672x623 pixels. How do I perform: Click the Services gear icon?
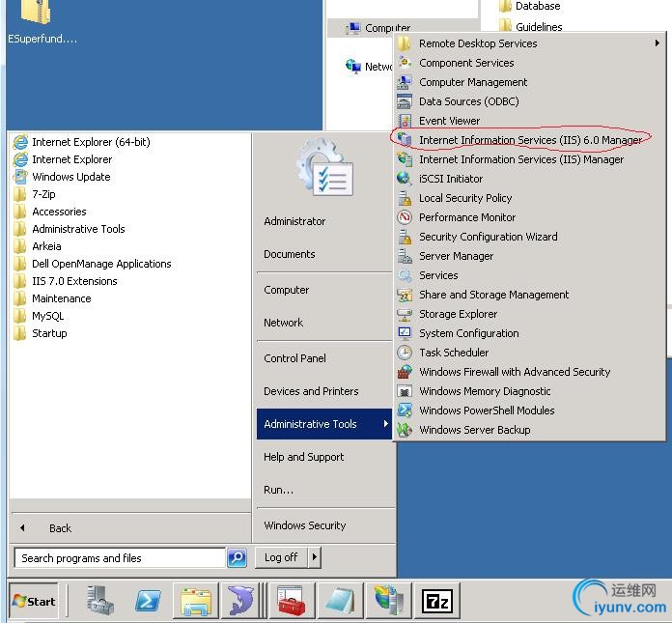point(405,275)
